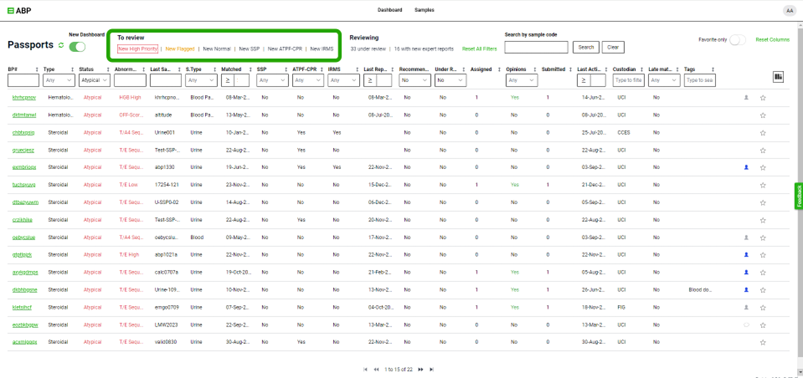Go to first page of the table
The width and height of the screenshot is (803, 378).
pyautogui.click(x=365, y=369)
